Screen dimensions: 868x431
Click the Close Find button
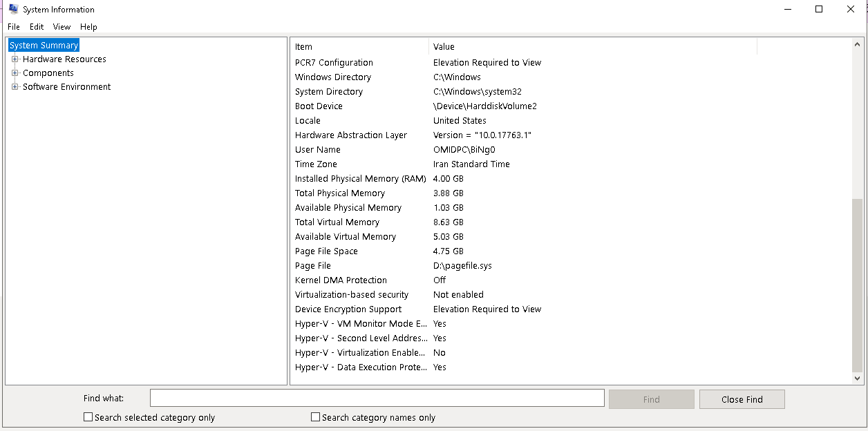(742, 399)
